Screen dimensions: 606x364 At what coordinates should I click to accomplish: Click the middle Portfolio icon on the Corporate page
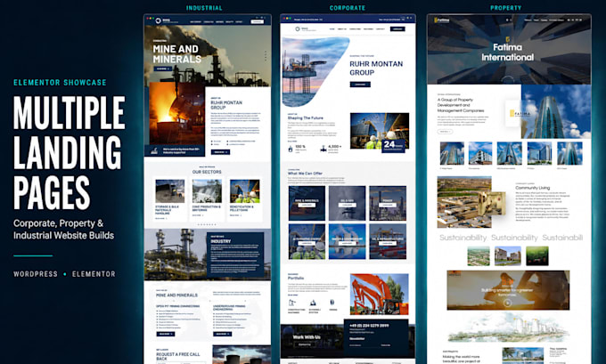[x=313, y=303]
